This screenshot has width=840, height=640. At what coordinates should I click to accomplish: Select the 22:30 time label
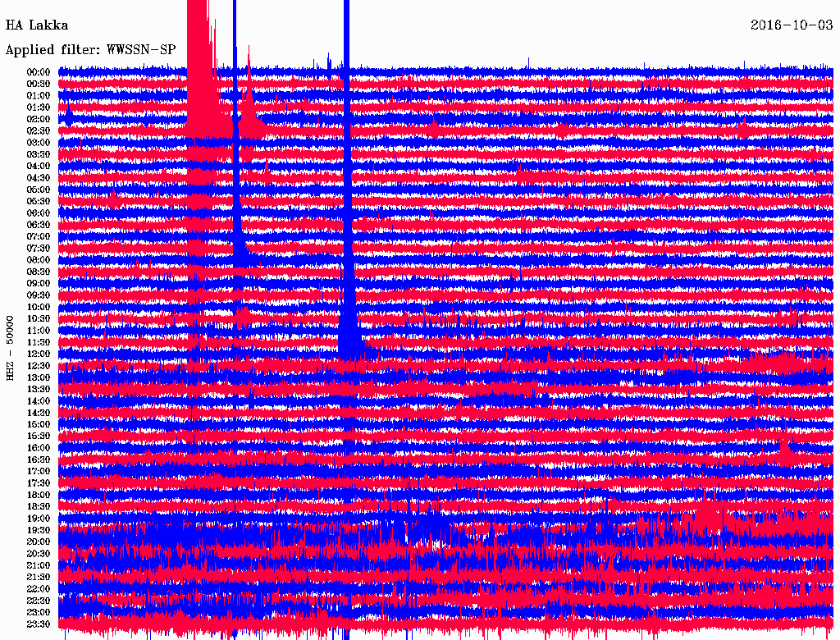[39, 601]
